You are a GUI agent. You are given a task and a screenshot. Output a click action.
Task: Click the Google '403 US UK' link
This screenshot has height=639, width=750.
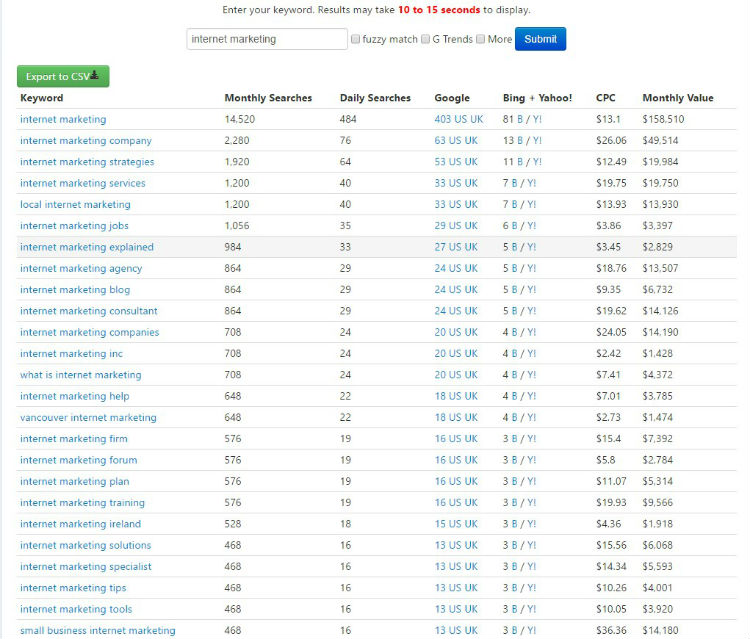pyautogui.click(x=459, y=119)
